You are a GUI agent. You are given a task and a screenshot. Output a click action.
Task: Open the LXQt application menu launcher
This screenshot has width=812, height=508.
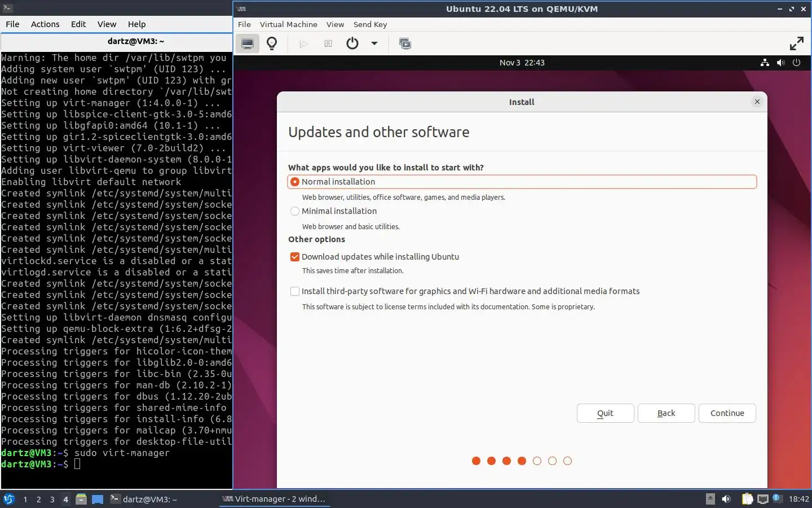tap(9, 499)
